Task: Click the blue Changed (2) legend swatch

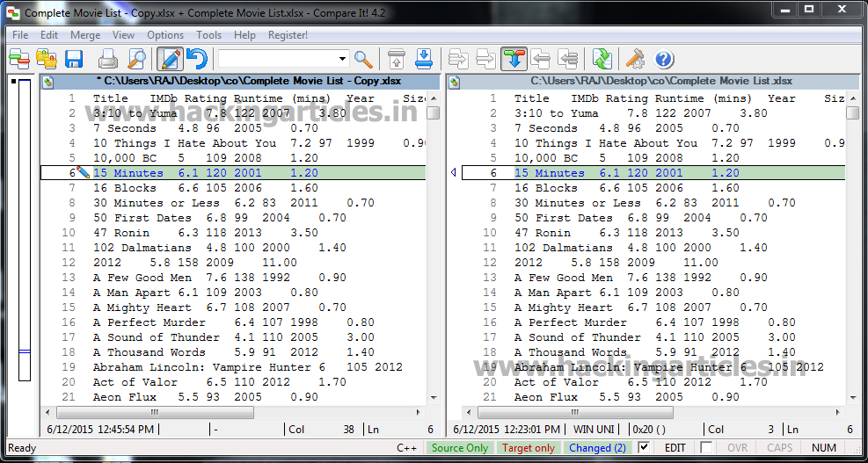Action: point(597,448)
